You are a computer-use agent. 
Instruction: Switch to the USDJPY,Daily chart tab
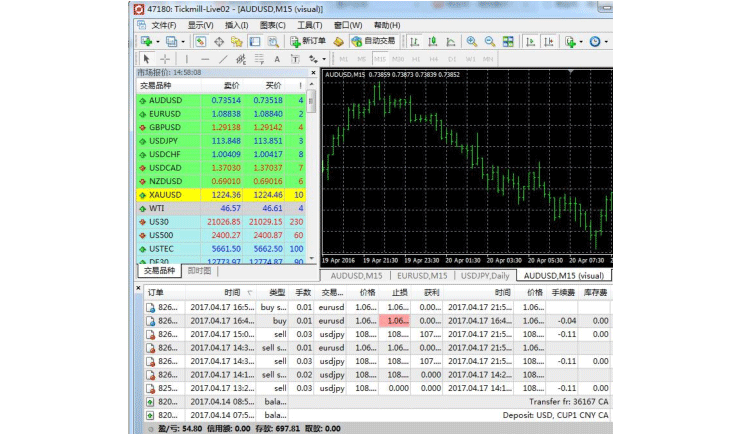coord(485,275)
